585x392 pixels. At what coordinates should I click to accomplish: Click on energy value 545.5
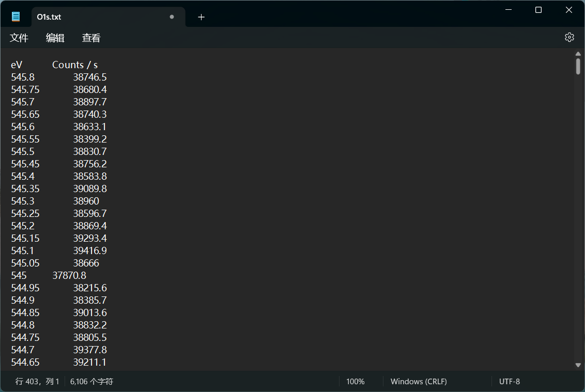click(22, 151)
